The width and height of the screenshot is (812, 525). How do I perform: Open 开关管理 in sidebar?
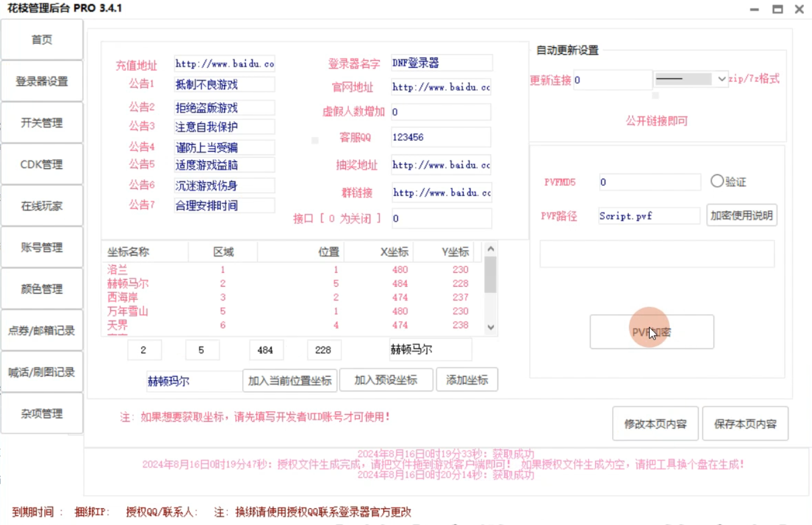(42, 123)
